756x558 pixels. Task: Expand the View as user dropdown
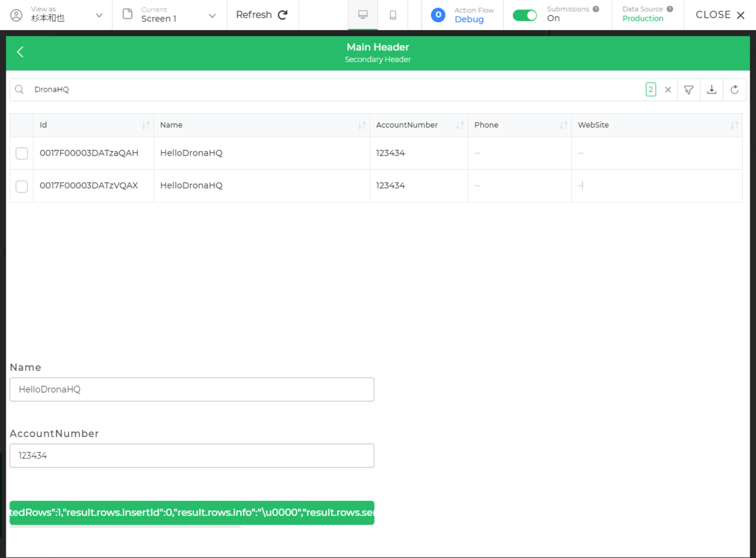pos(99,15)
